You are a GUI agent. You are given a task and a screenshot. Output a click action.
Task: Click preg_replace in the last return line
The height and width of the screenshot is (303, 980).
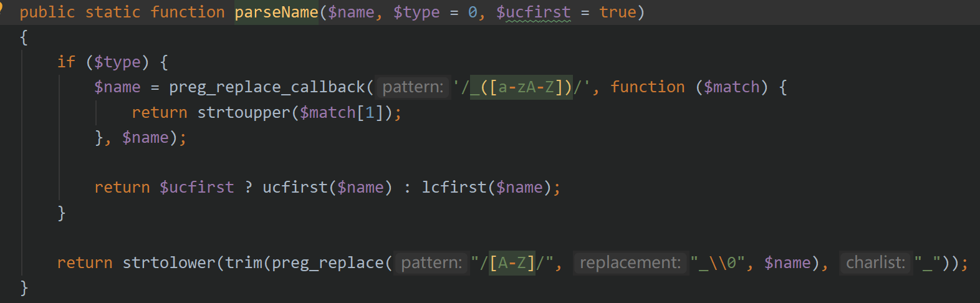point(328,263)
